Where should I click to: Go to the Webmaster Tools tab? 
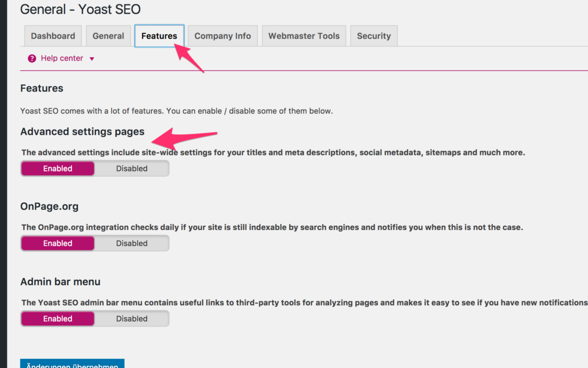tap(304, 36)
